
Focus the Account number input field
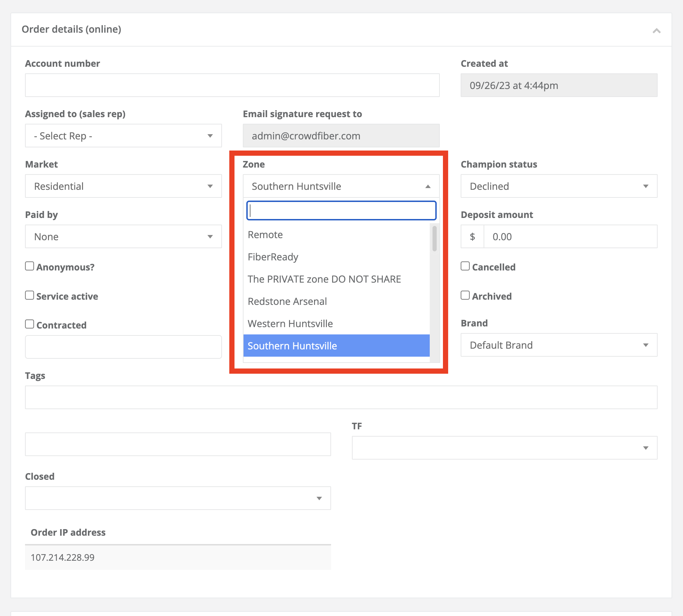click(x=232, y=85)
